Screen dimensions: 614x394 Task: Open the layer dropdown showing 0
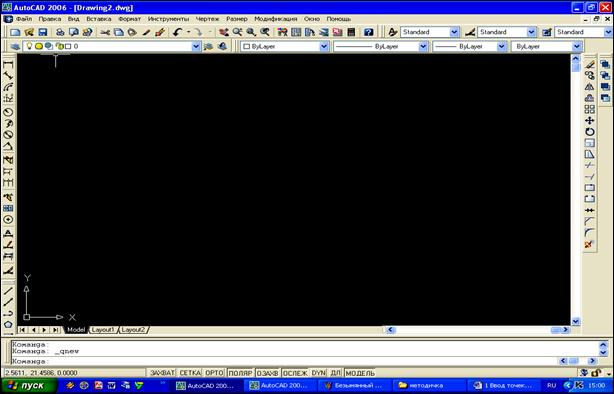point(196,46)
